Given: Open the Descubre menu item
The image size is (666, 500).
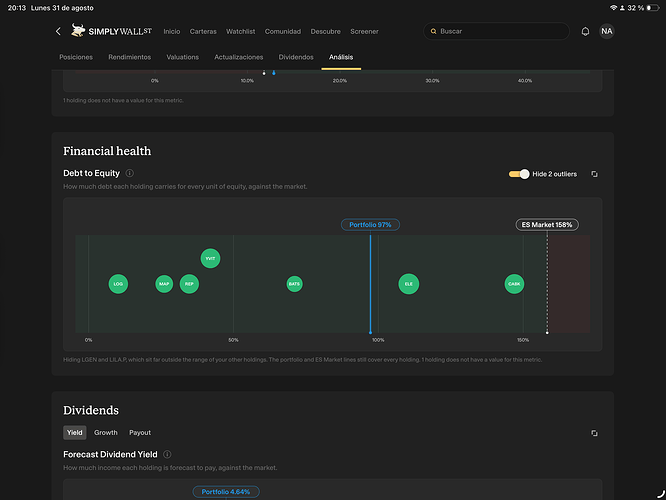Looking at the screenshot, I should (x=325, y=31).
